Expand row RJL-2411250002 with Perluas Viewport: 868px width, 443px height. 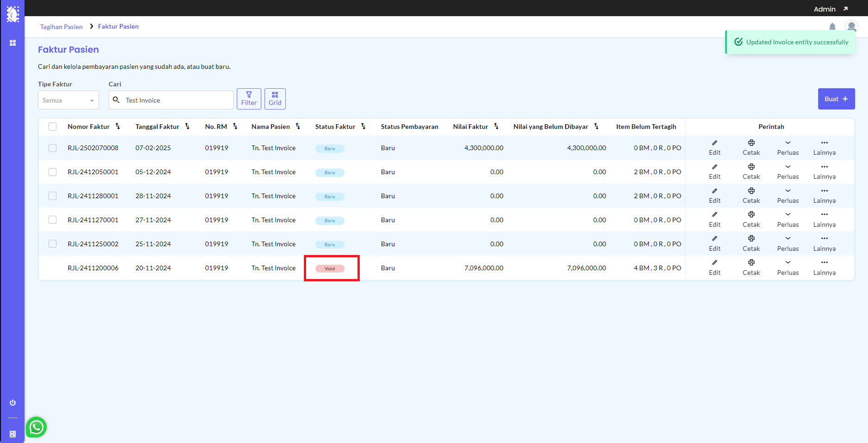pyautogui.click(x=788, y=244)
